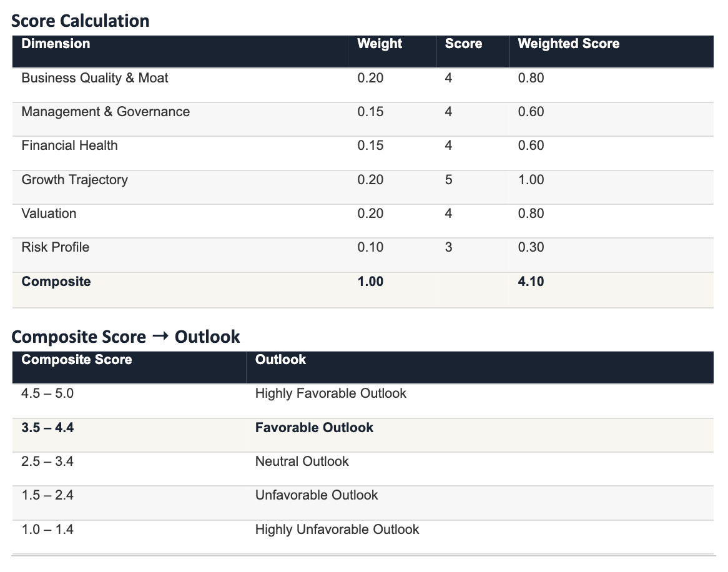Click score 4 in Valuation row
This screenshot has height=572, width=728.
448,214
